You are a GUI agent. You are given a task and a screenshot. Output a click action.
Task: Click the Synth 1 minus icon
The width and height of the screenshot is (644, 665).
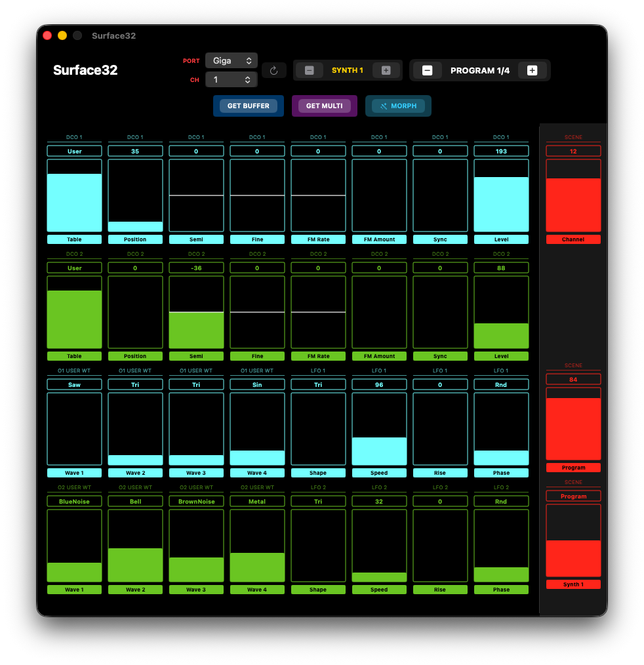(310, 70)
